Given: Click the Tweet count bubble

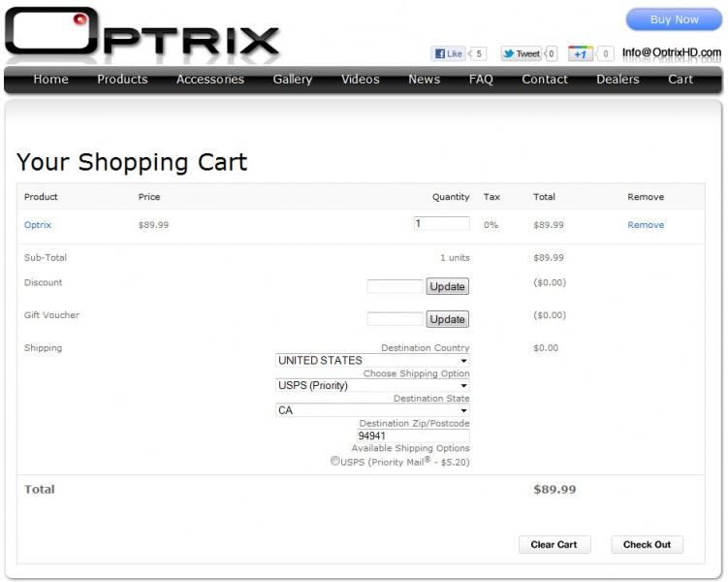Looking at the screenshot, I should click(551, 54).
